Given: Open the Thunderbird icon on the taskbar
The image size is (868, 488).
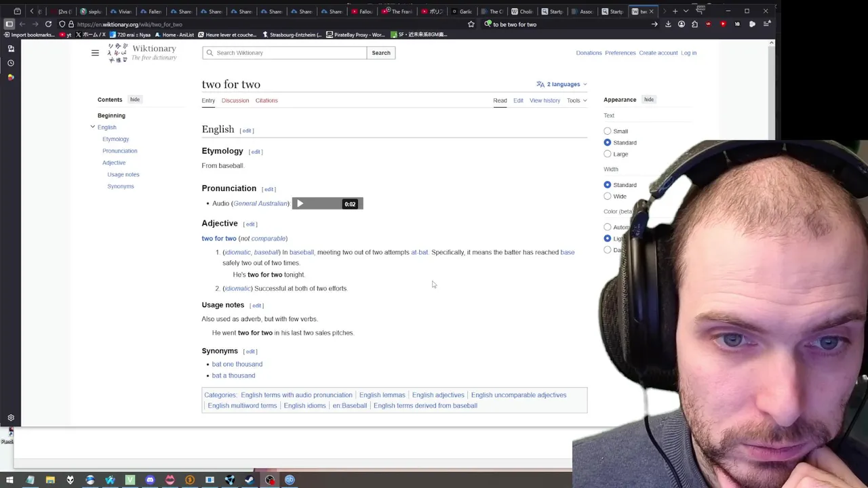Looking at the screenshot, I should click(90, 480).
